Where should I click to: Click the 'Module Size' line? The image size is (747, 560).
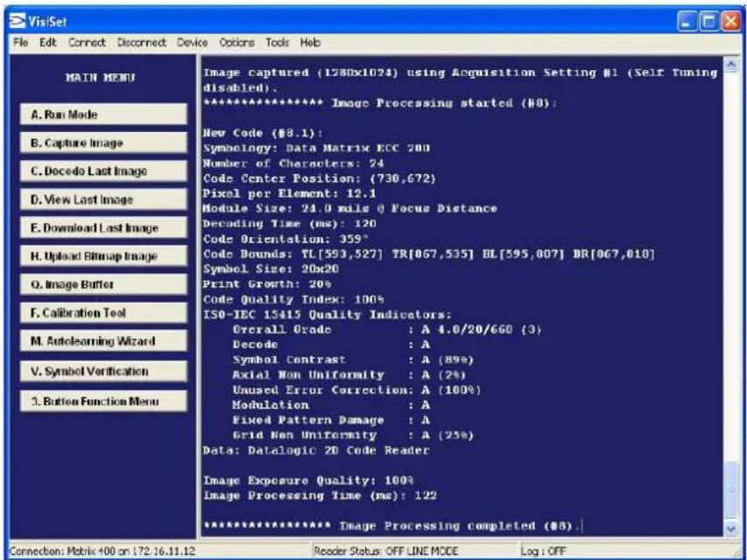pyautogui.click(x=349, y=208)
